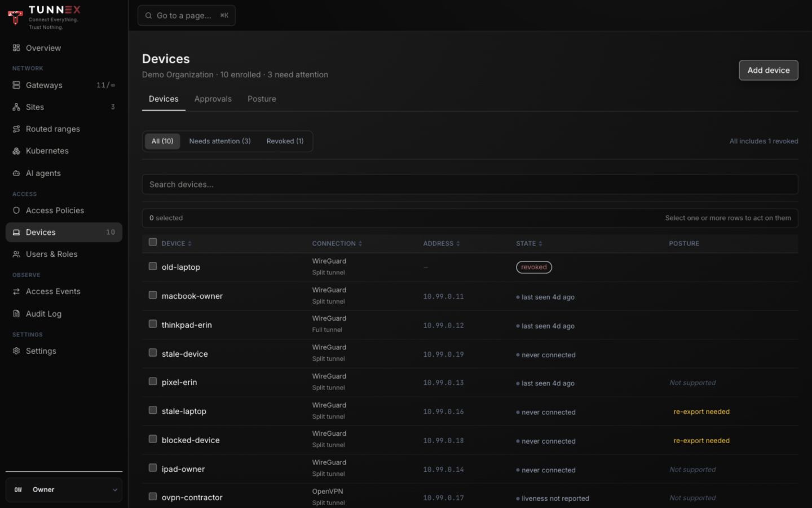This screenshot has width=812, height=508.
Task: Expand the Owner account switcher chevron
Action: coord(114,489)
